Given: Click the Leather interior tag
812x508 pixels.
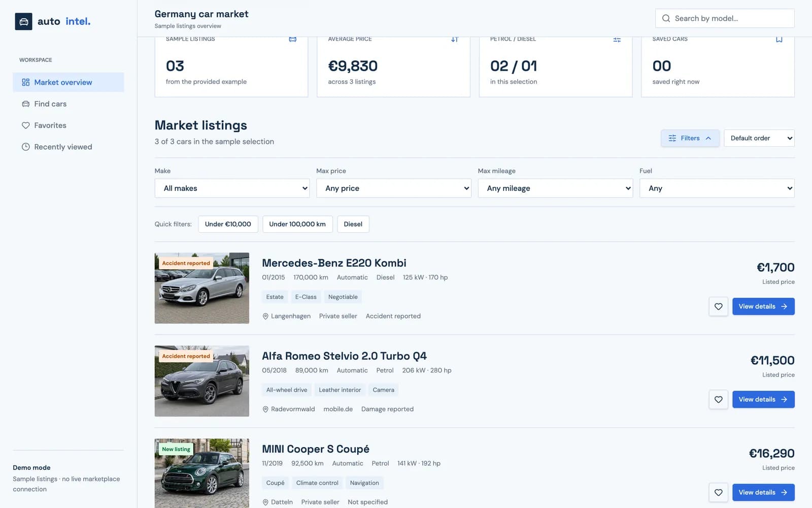Looking at the screenshot, I should [x=340, y=390].
